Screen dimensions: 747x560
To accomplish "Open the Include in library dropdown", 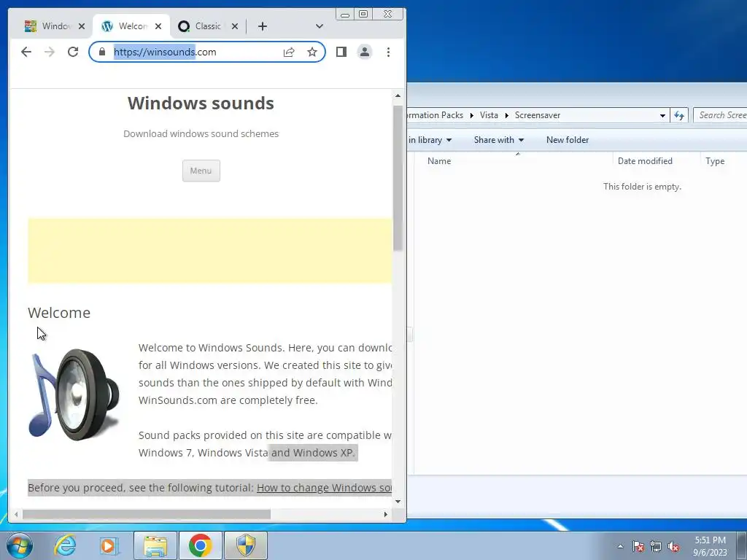I will pyautogui.click(x=430, y=140).
